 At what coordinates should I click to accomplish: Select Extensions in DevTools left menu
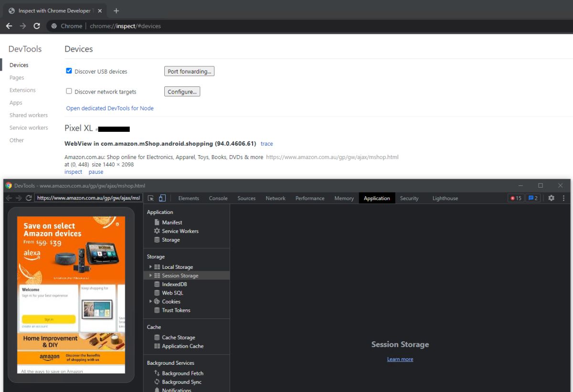click(x=22, y=90)
